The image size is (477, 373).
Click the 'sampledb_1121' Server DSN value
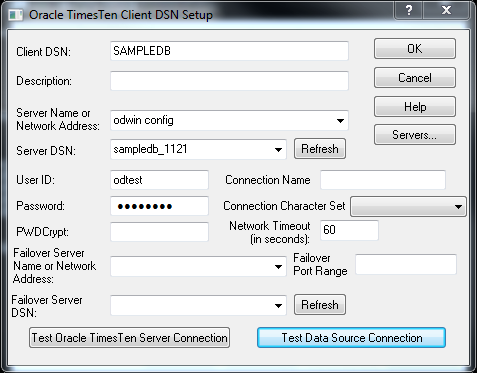(x=150, y=149)
